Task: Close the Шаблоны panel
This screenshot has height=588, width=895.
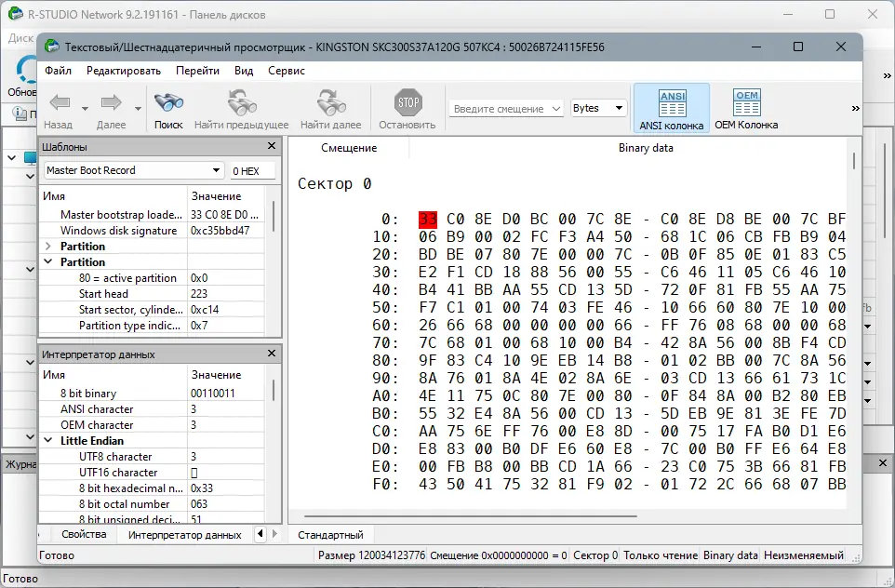Action: coord(272,146)
